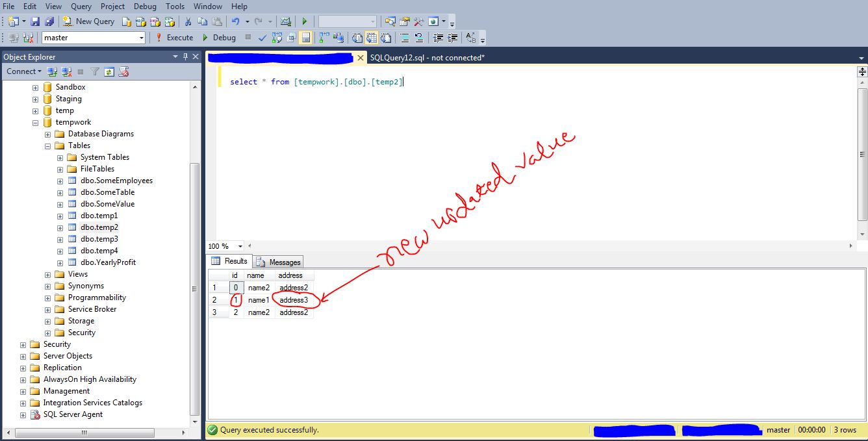The image size is (868, 441).
Task: Refresh Object Explorer with the refresh icon
Action: [x=109, y=71]
